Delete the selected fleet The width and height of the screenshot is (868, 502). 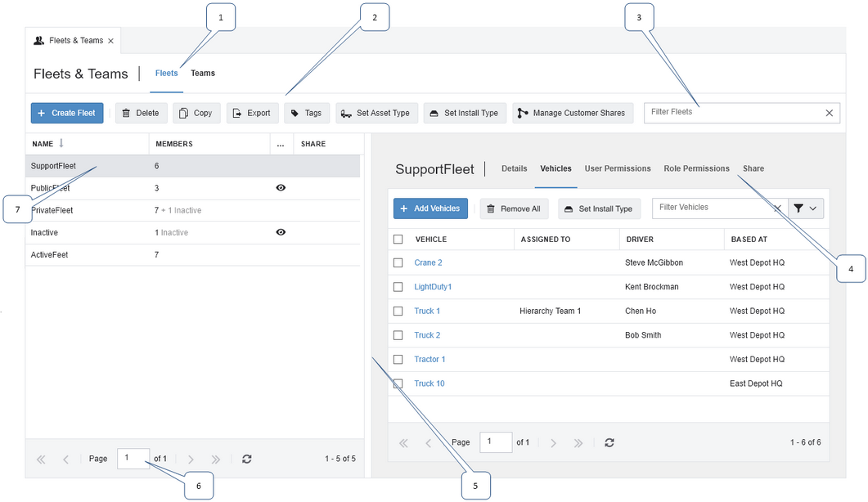click(x=142, y=113)
